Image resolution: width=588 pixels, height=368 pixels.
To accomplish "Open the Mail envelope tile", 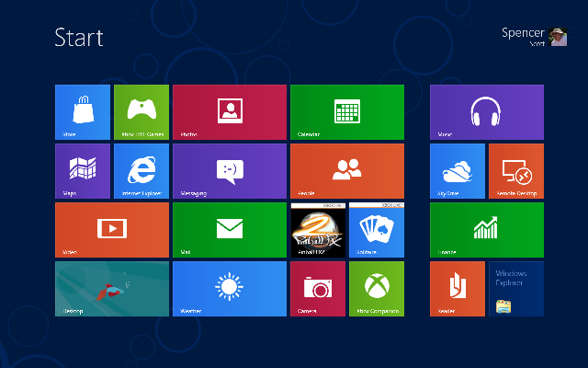I will (x=229, y=230).
